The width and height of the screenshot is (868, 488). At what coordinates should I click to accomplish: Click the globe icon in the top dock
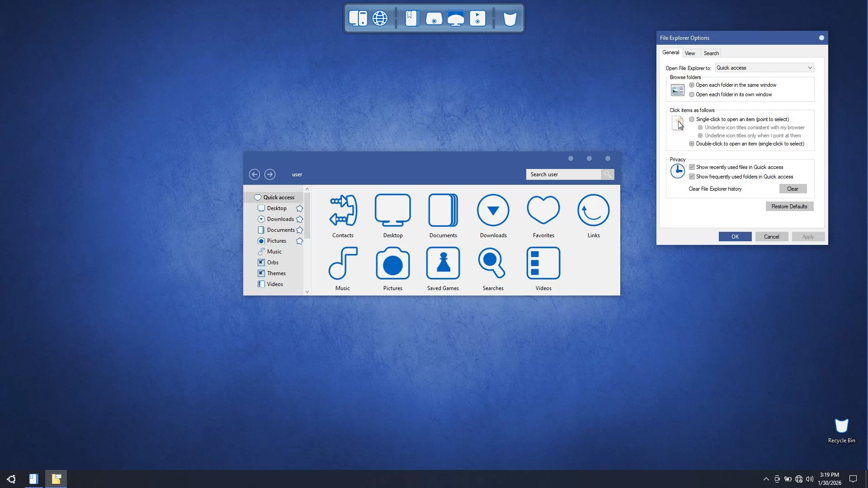380,19
